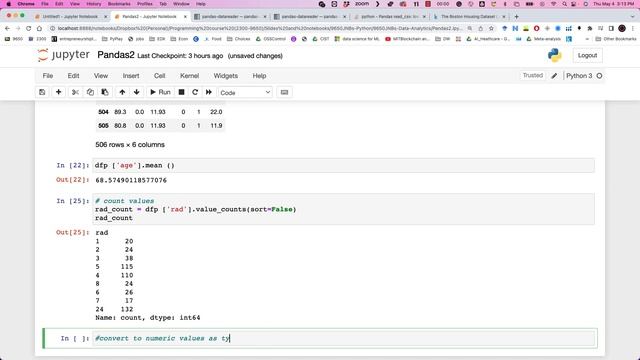Click the Logout button

coord(587,56)
